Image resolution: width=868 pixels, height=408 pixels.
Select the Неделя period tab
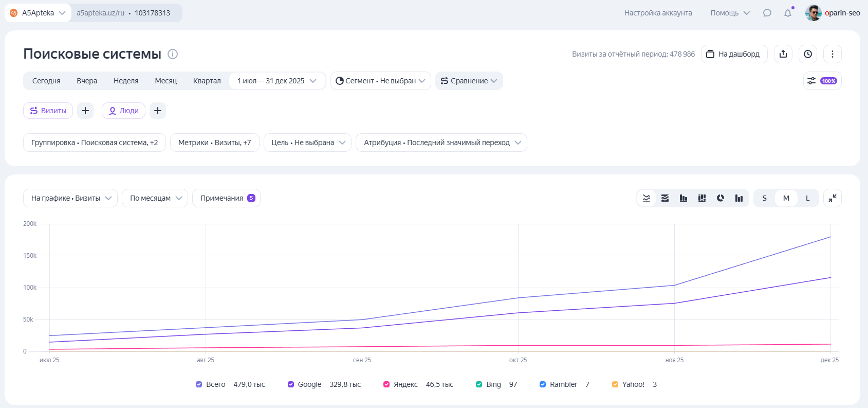click(x=126, y=81)
